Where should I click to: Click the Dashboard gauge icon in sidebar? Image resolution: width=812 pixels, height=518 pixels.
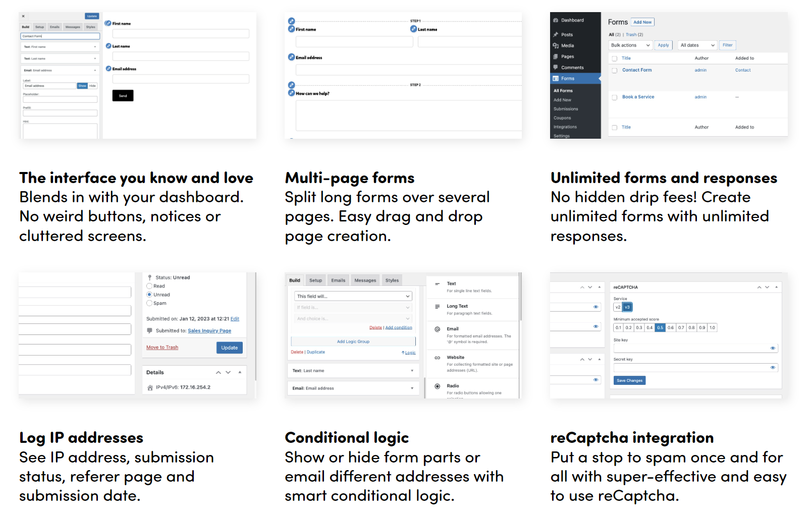556,20
